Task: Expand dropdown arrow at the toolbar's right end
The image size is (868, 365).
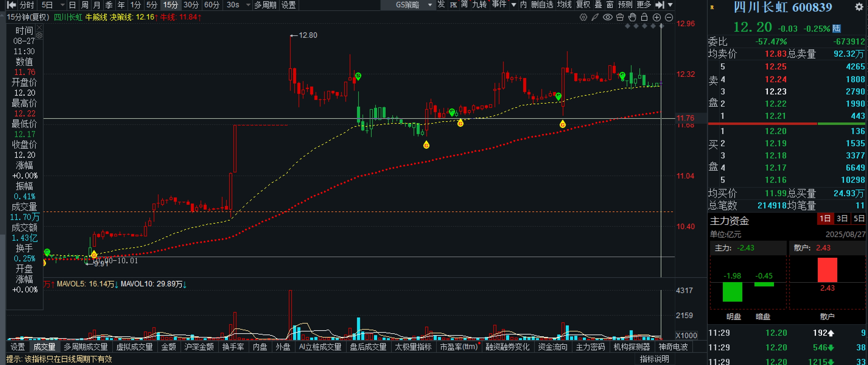Action: (670, 5)
